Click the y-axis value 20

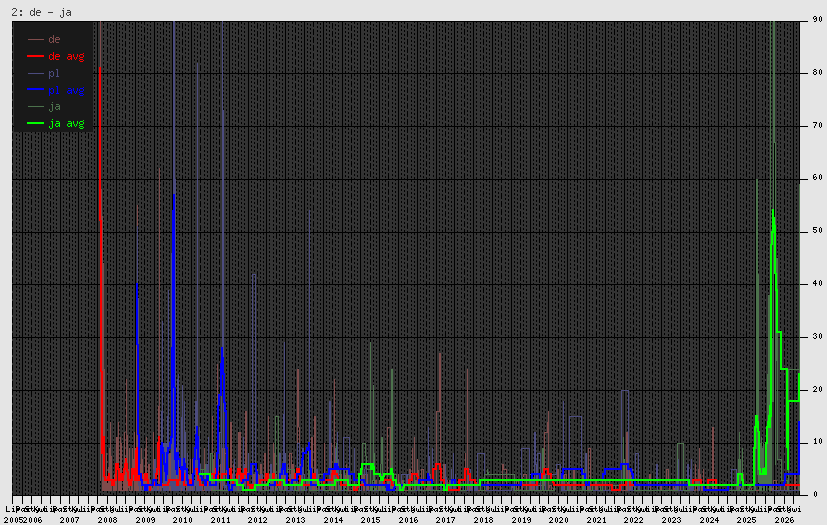click(x=818, y=389)
